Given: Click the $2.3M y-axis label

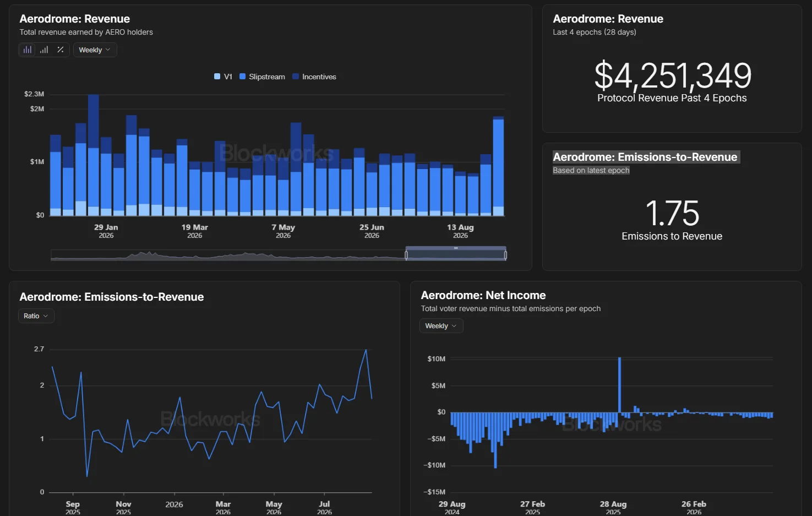Looking at the screenshot, I should coord(34,94).
